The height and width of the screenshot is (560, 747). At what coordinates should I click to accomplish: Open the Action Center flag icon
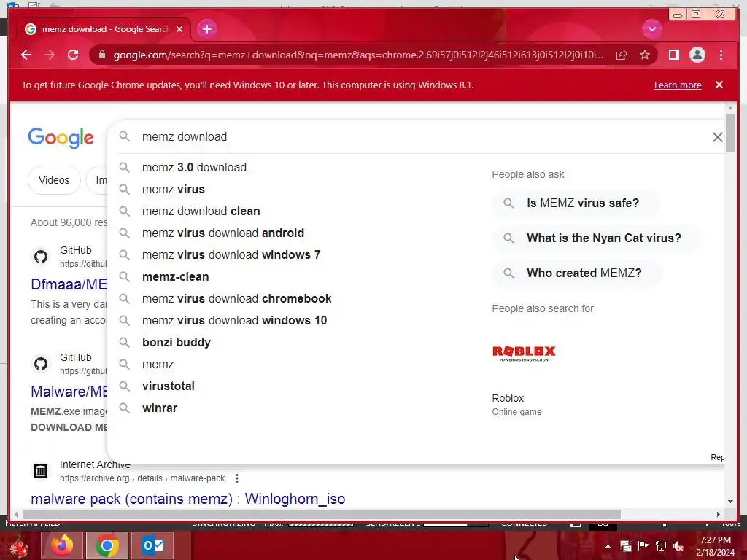643,546
